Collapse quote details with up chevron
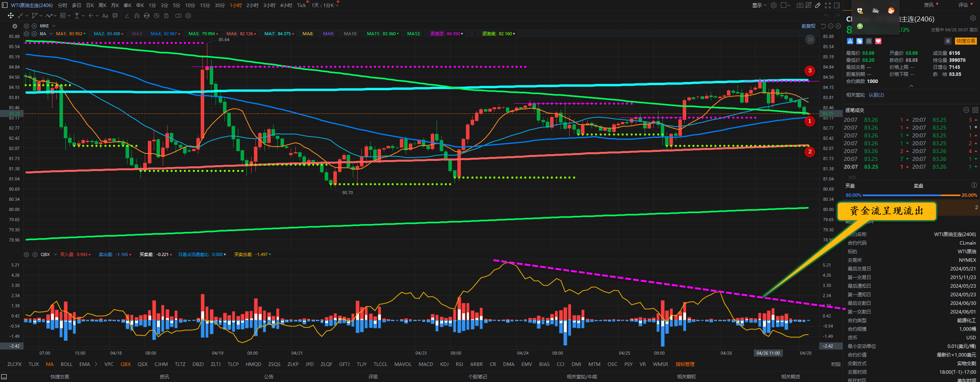The width and height of the screenshot is (980, 382). (x=911, y=86)
